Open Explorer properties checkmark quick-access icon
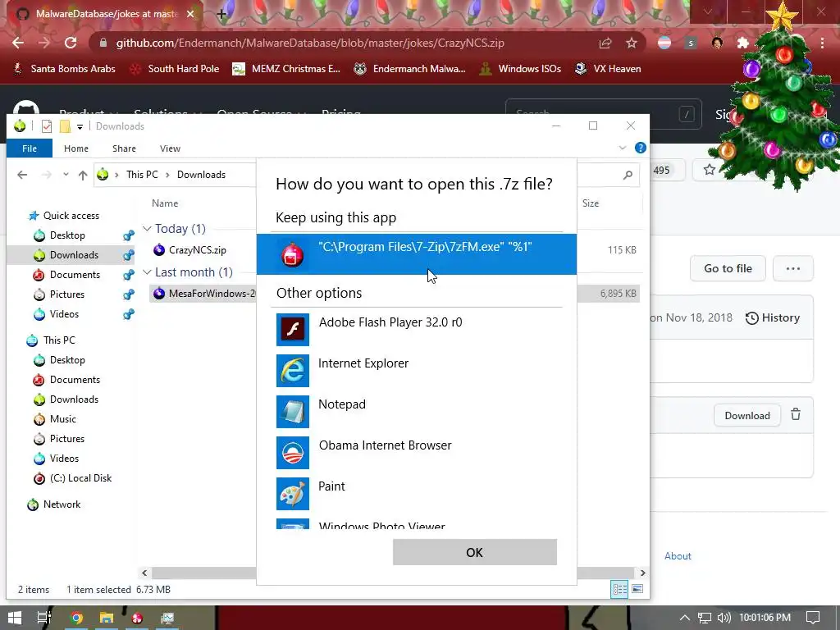The width and height of the screenshot is (840, 630). point(47,126)
